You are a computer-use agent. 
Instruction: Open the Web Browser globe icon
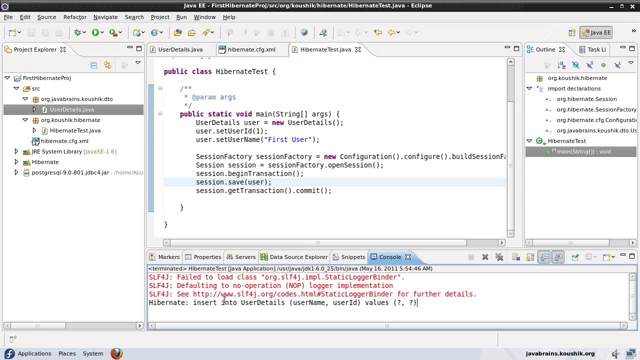(x=304, y=33)
